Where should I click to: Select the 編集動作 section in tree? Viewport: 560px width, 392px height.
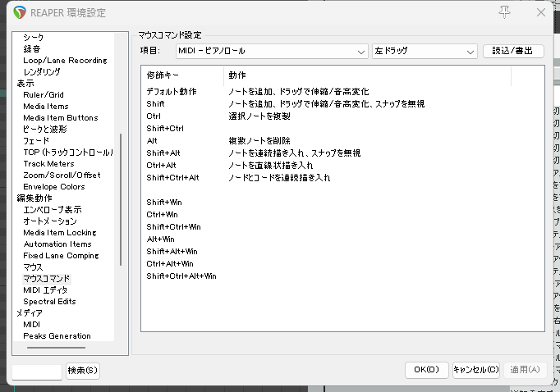tap(34, 198)
